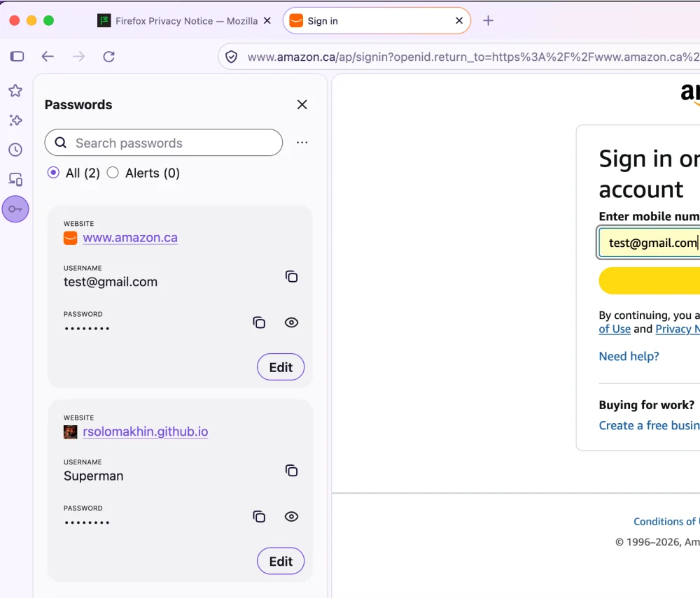Click the Amazon email input field
Image resolution: width=700 pixels, height=598 pixels.
pyautogui.click(x=649, y=243)
